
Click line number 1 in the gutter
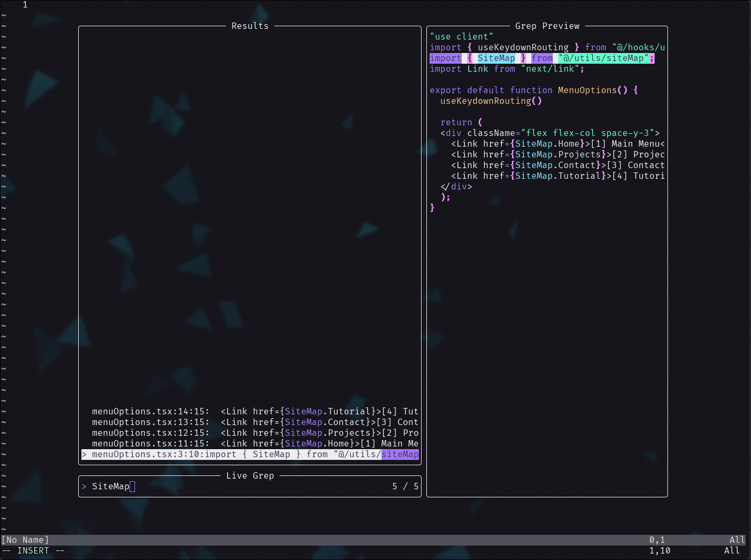coord(25,5)
